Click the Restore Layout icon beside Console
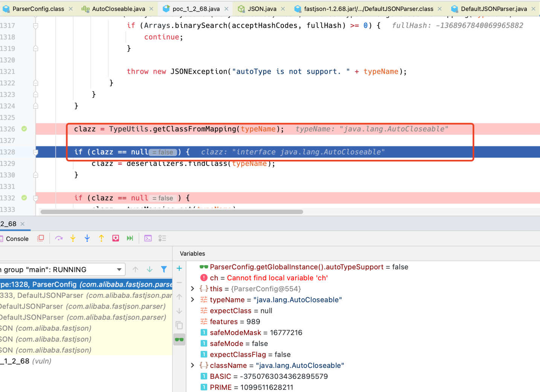The width and height of the screenshot is (540, 392). (x=41, y=238)
